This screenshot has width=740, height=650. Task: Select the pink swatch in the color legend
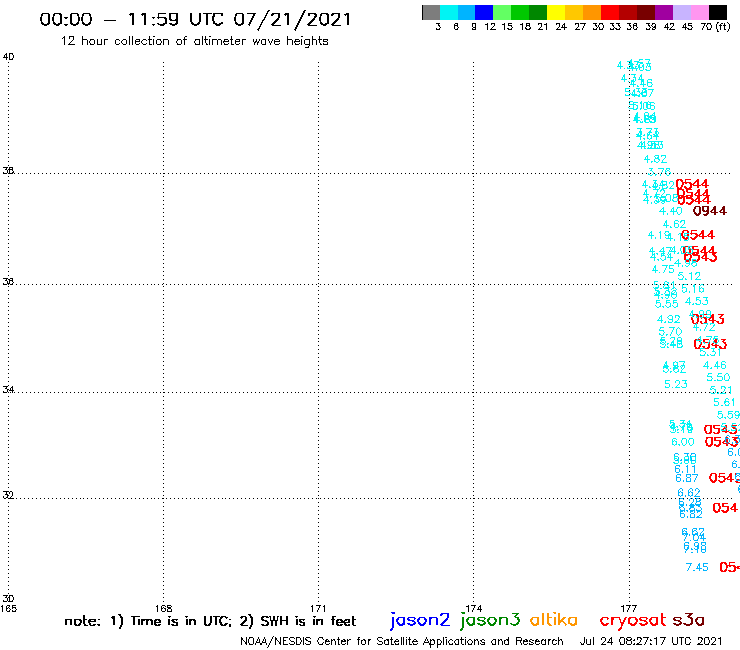click(x=699, y=12)
